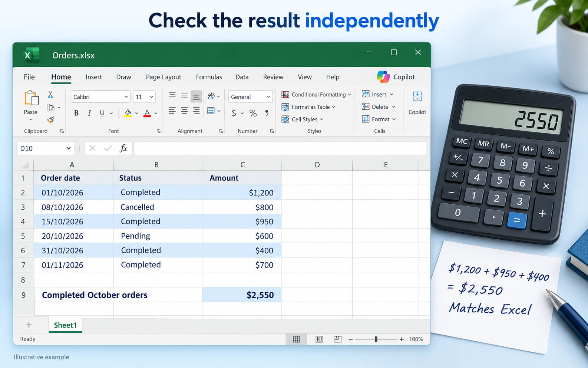Click the zoom out minus button
The width and height of the screenshot is (588, 368).
351,339
